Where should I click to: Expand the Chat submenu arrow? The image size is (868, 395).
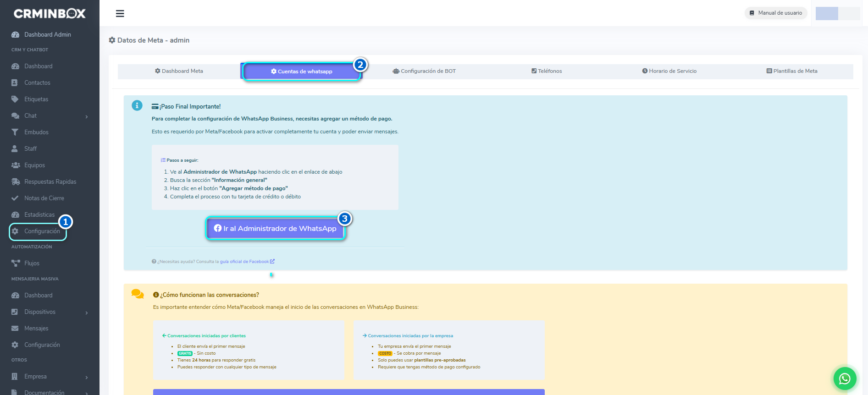pyautogui.click(x=87, y=116)
